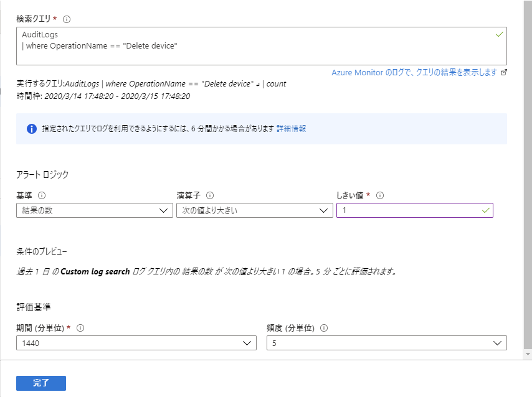Click the 完了 button

click(41, 383)
